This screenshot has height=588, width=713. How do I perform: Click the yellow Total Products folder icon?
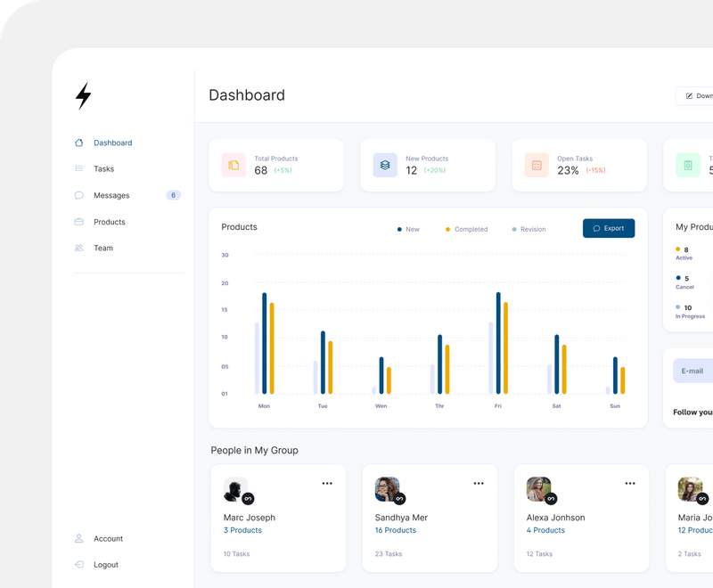point(233,165)
